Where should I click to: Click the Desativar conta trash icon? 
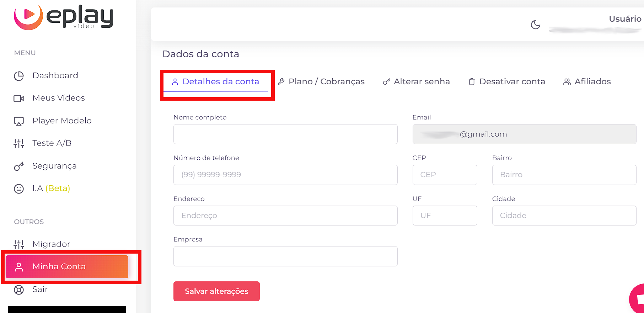(x=472, y=82)
